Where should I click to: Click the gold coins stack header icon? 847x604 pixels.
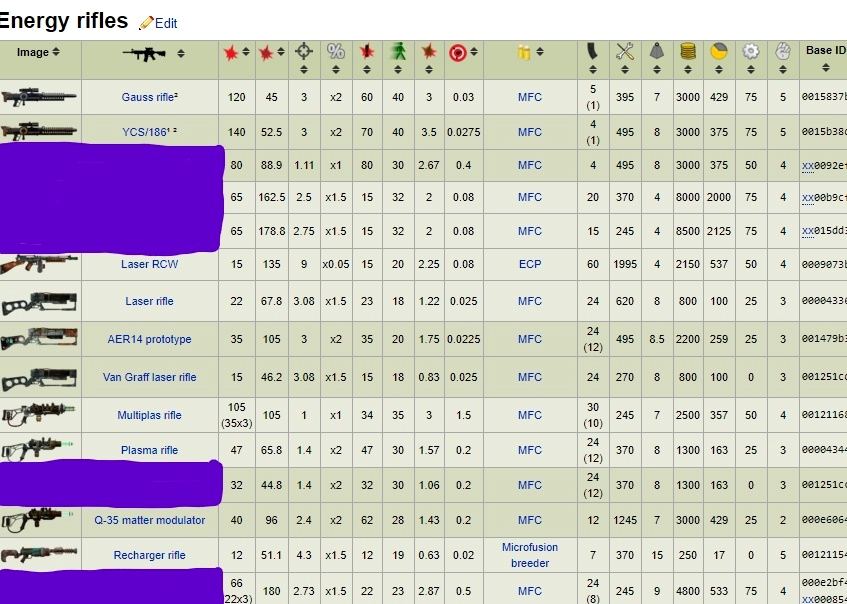[x=687, y=52]
